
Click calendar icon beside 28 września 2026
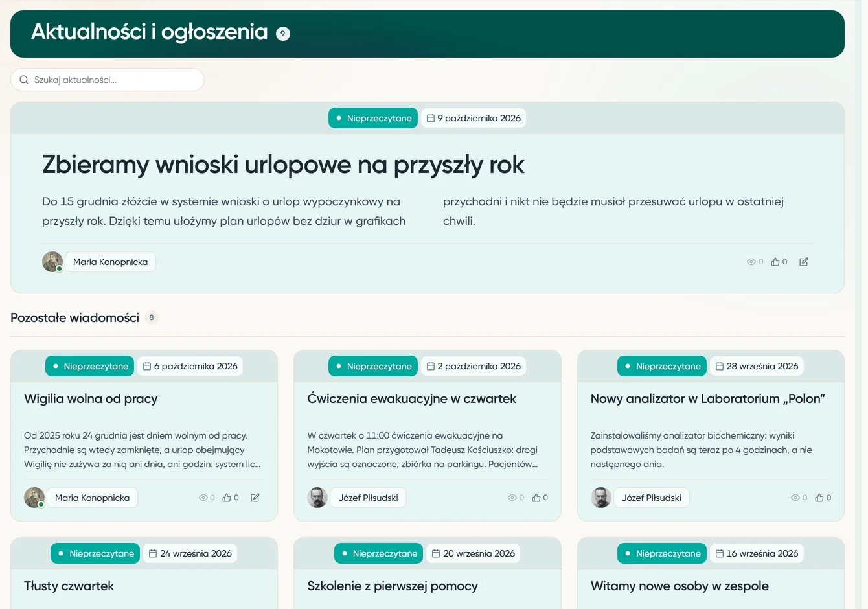tap(720, 366)
